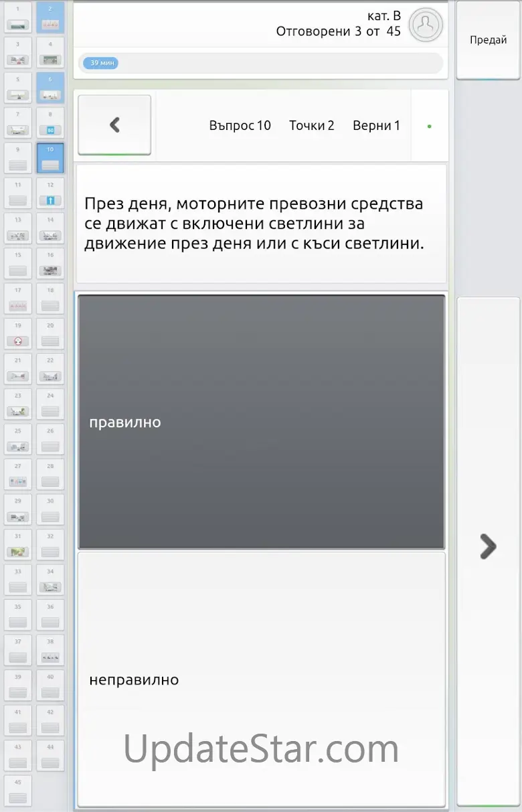This screenshot has width=522, height=812.
Task: Open question 37 thumbnail
Action: tap(18, 650)
